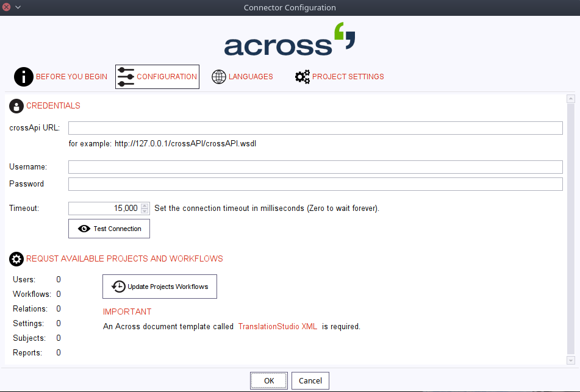Increase the Timeout with the up arrow
The height and width of the screenshot is (392, 580).
[145, 205]
